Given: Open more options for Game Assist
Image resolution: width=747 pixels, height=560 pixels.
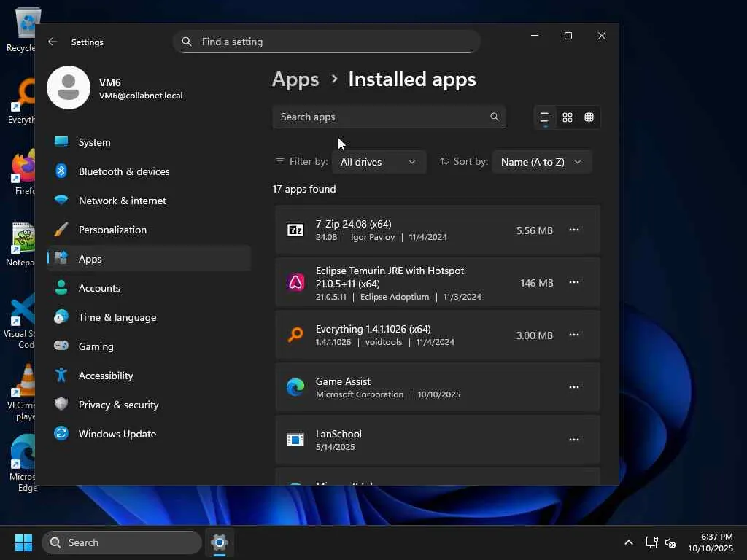Looking at the screenshot, I should 574,387.
